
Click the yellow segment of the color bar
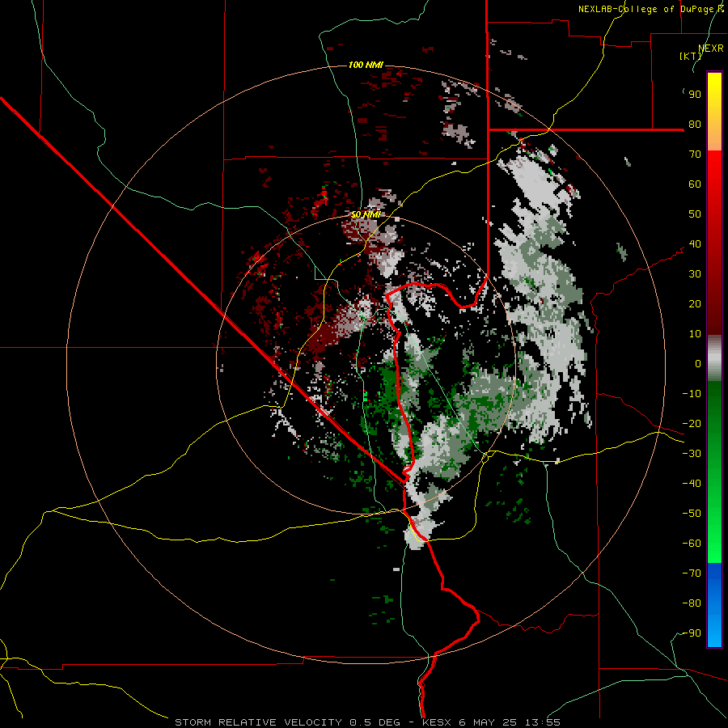pyautogui.click(x=714, y=112)
